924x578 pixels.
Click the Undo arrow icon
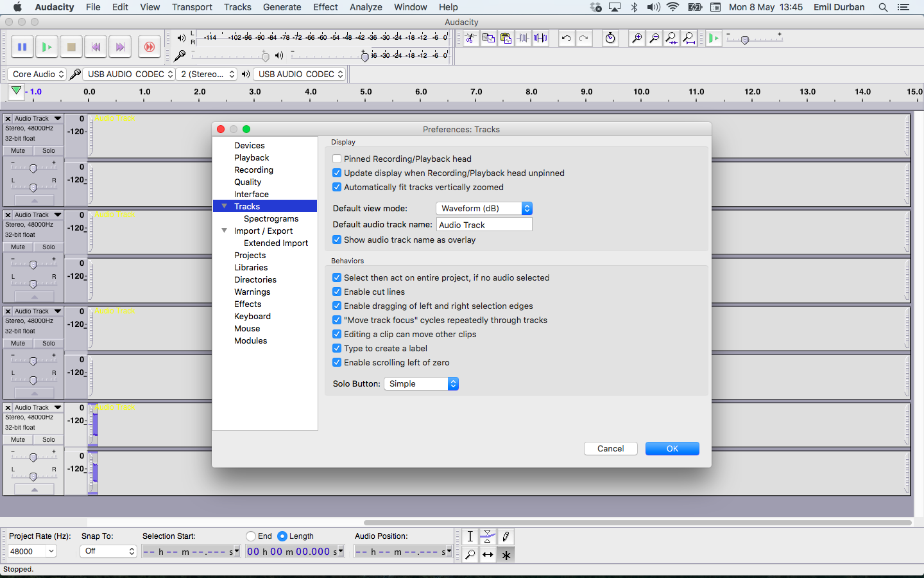click(x=566, y=39)
